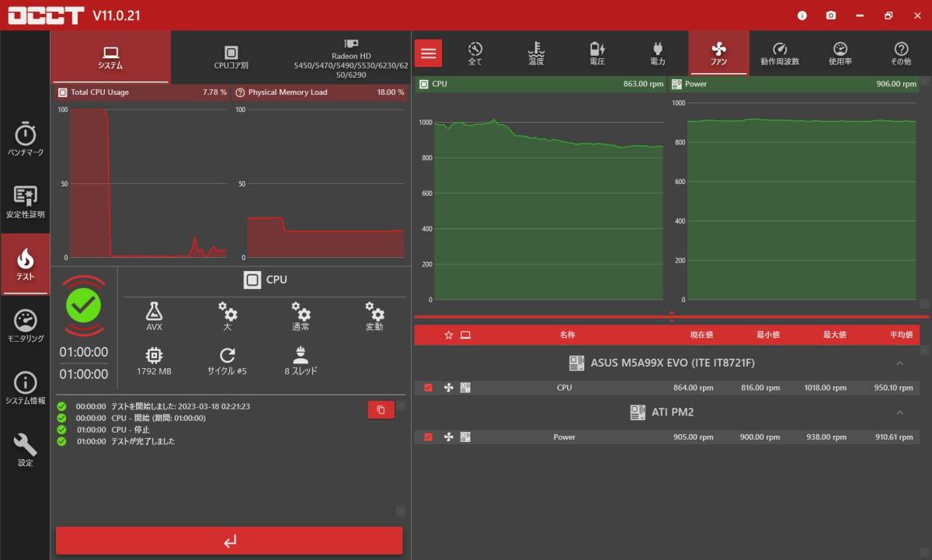Switch to the 電力 power tab
The height and width of the screenshot is (560, 932).
click(x=658, y=53)
